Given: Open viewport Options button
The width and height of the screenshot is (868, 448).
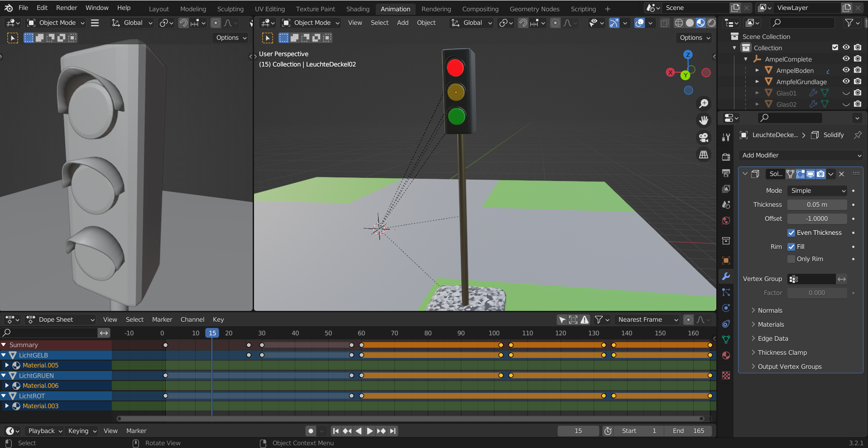Looking at the screenshot, I should 694,38.
